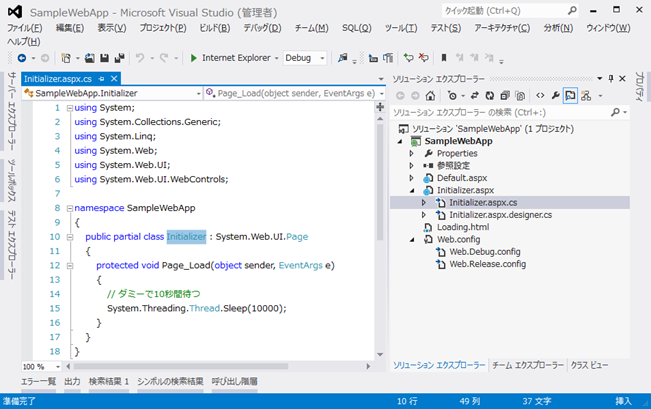Screen dimensions: 651x409
Task: Start debugging with the green play icon
Action: point(193,58)
